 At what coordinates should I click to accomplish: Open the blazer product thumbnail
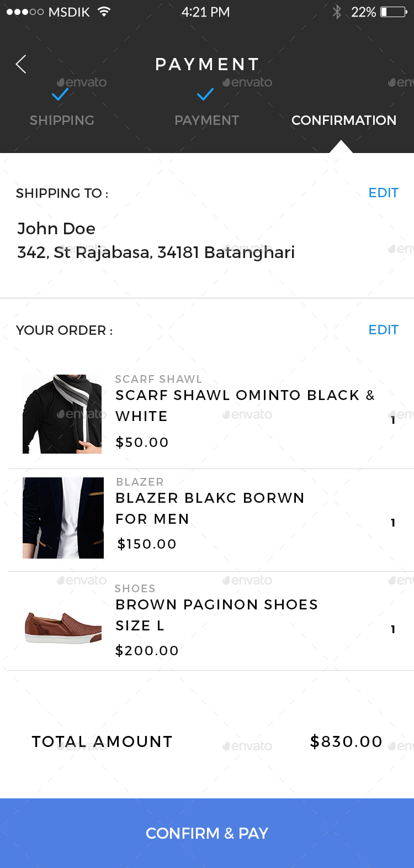(63, 518)
